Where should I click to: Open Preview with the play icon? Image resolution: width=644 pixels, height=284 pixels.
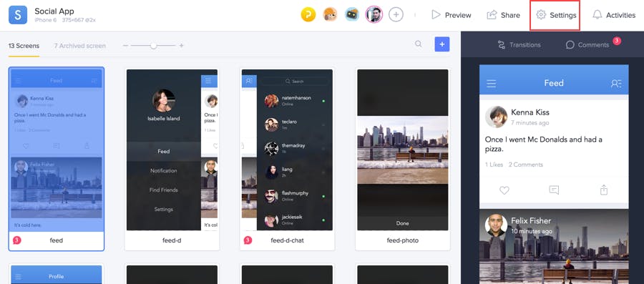(451, 15)
